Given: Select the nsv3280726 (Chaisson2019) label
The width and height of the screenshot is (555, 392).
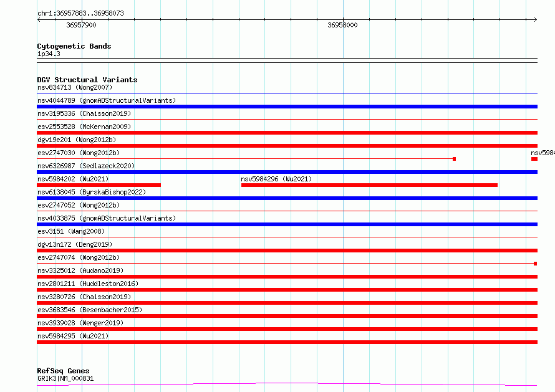Looking at the screenshot, I should 84,297.
